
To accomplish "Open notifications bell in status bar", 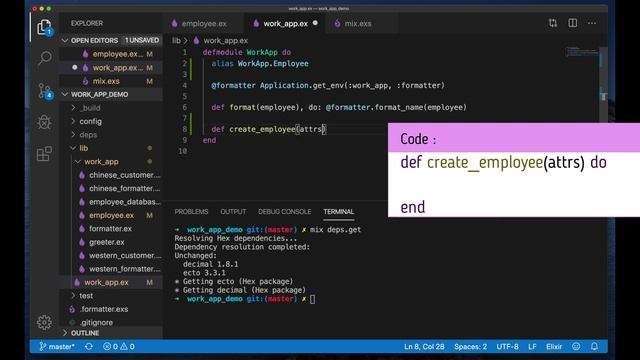I will point(594,347).
